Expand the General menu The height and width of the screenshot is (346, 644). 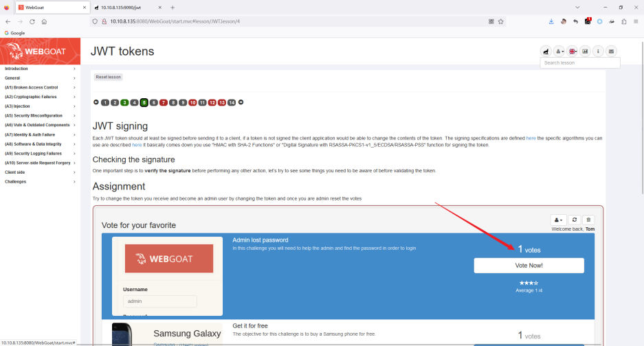tap(40, 78)
